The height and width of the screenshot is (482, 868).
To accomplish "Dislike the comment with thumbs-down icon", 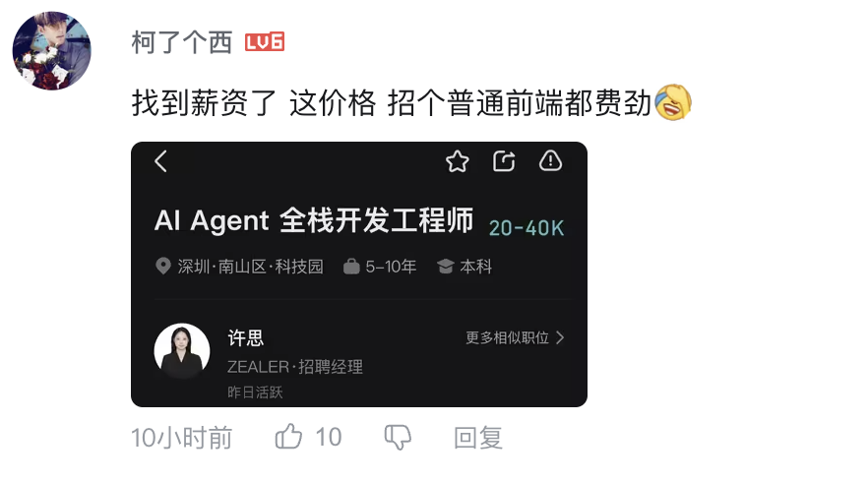I will click(398, 437).
